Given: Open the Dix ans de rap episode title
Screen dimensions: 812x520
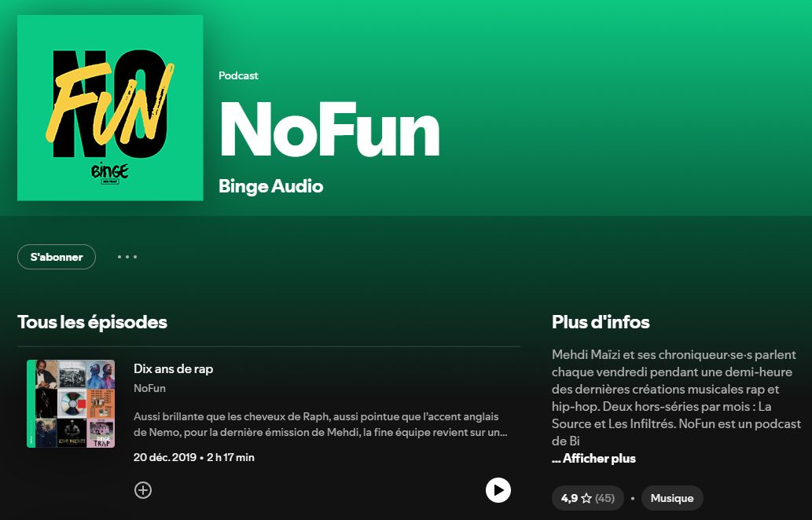Looking at the screenshot, I should click(173, 368).
